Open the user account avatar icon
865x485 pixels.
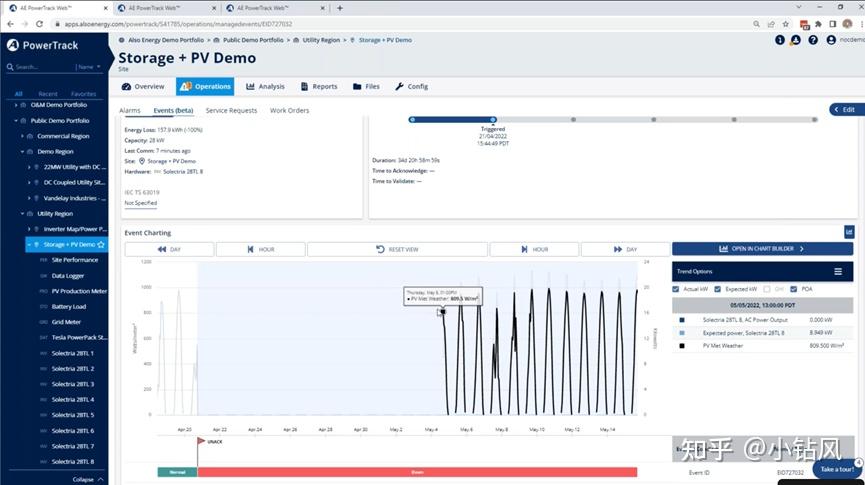pyautogui.click(x=831, y=40)
